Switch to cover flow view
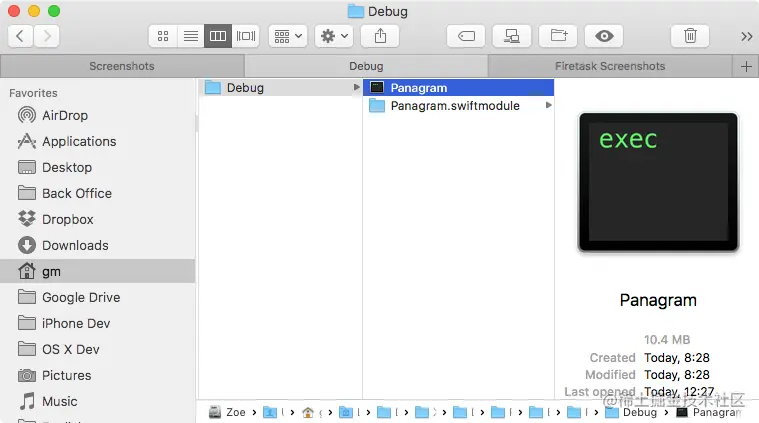 pos(246,36)
